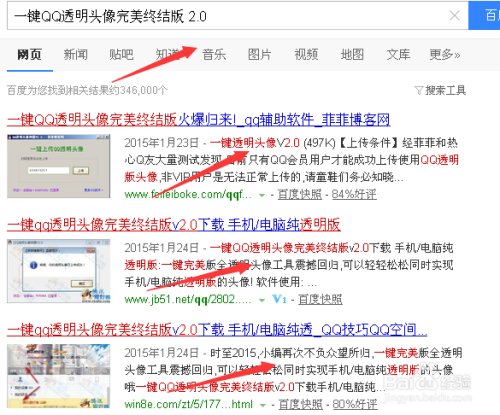
Task: Expand dropdown arrow next to jb51 URL
Action: [262, 300]
